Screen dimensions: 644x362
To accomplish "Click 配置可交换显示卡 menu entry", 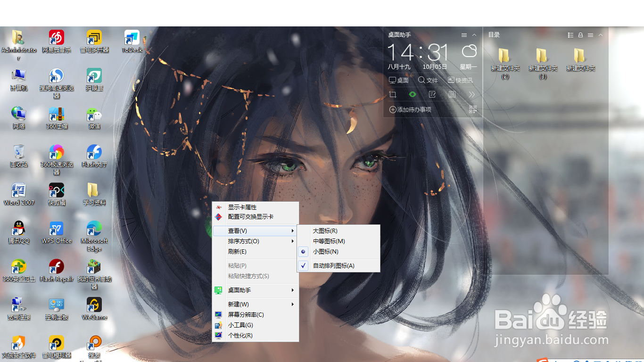I will [255, 217].
